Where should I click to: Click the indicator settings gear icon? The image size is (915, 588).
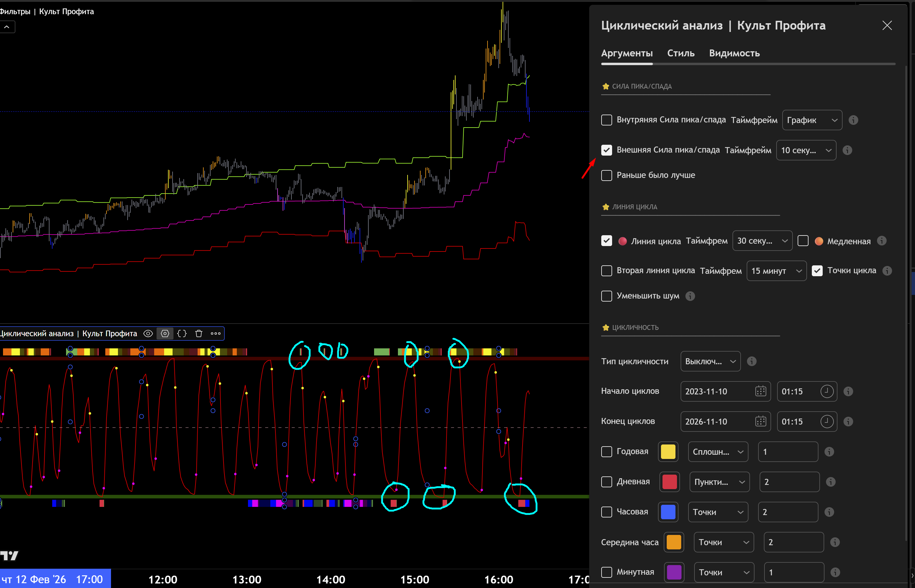point(165,333)
